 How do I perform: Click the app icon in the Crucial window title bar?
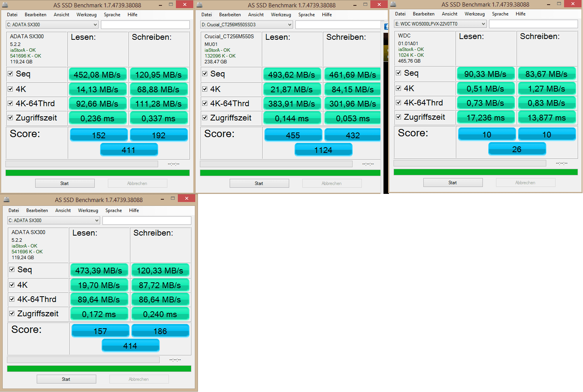point(199,5)
